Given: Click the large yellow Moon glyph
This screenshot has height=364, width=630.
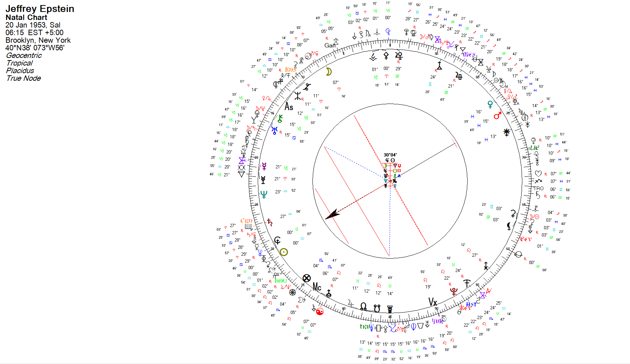Looking at the screenshot, I should [x=328, y=72].
